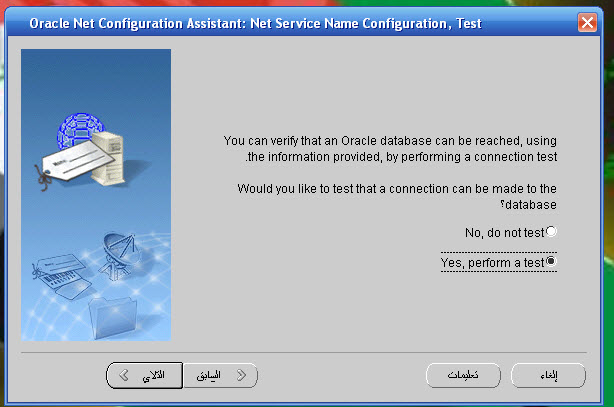
Task: Click the double-arrow on the Next button
Action: coord(125,375)
